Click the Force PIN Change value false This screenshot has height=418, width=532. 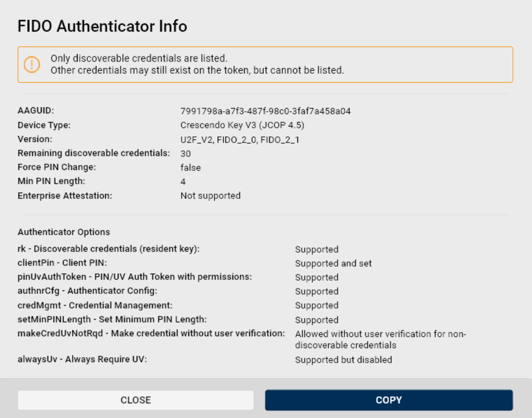[x=191, y=168]
